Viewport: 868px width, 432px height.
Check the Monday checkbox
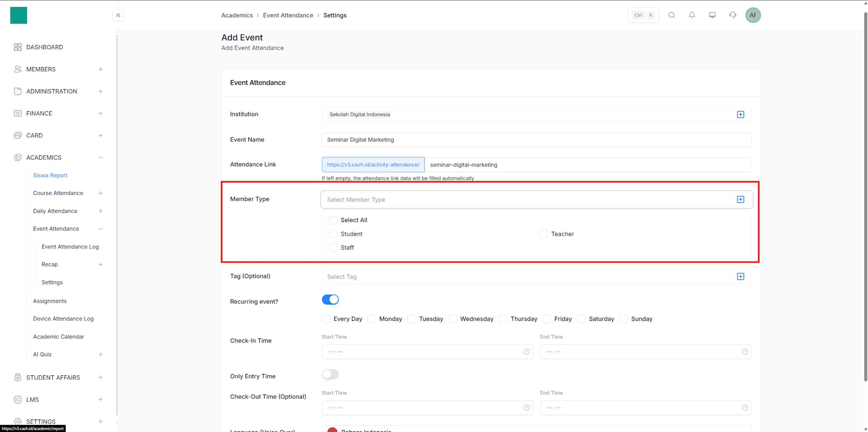[371, 319]
